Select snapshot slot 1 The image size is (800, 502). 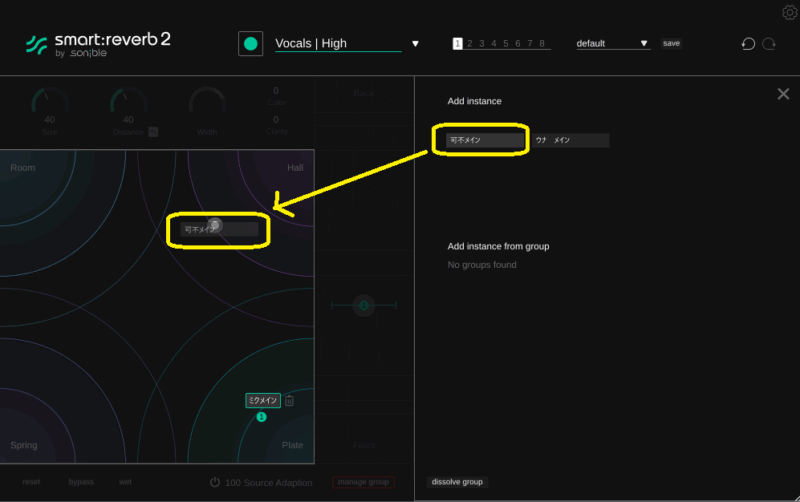457,44
